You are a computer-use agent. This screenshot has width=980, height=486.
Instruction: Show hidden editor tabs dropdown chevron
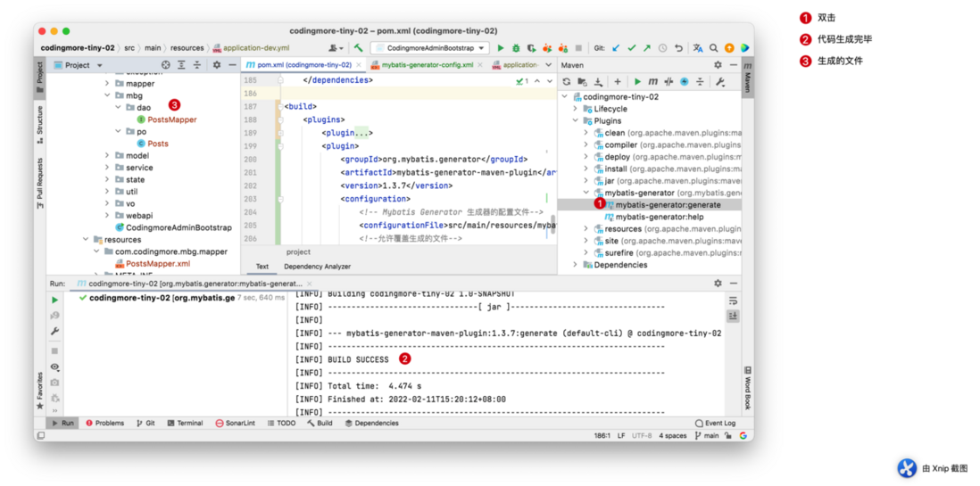coord(549,65)
